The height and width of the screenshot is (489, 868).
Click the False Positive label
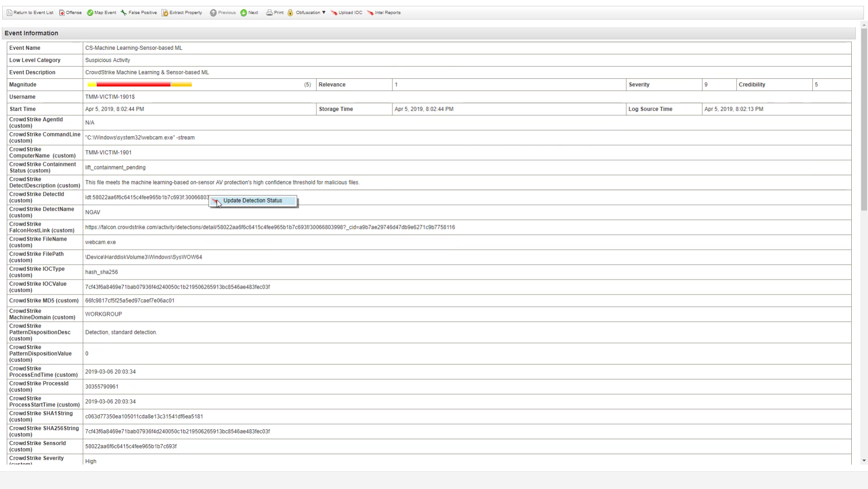(x=142, y=13)
